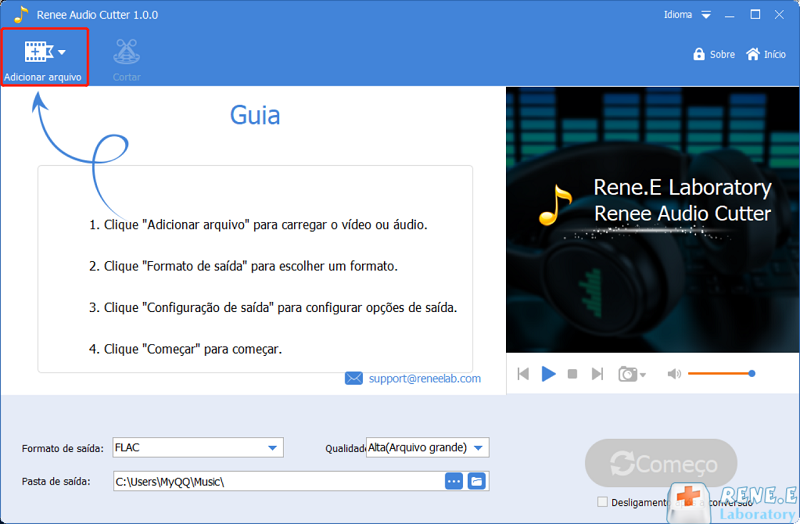Mute the player speaker icon

(x=674, y=374)
